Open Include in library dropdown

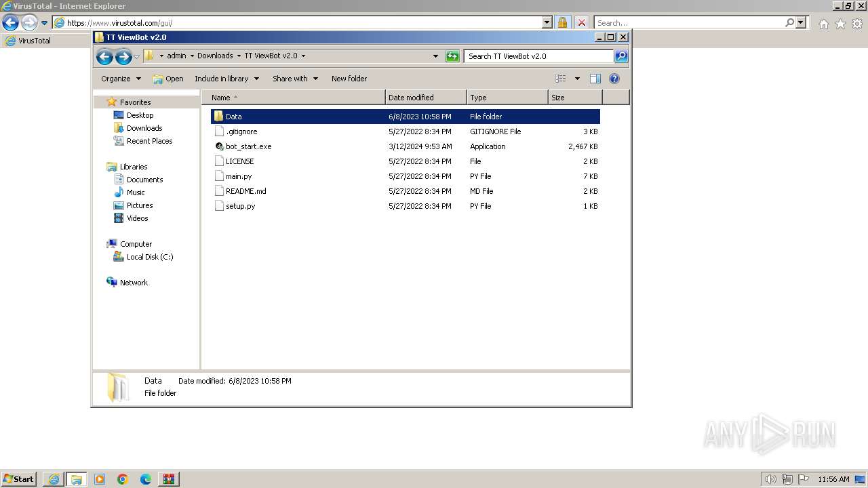click(x=226, y=79)
